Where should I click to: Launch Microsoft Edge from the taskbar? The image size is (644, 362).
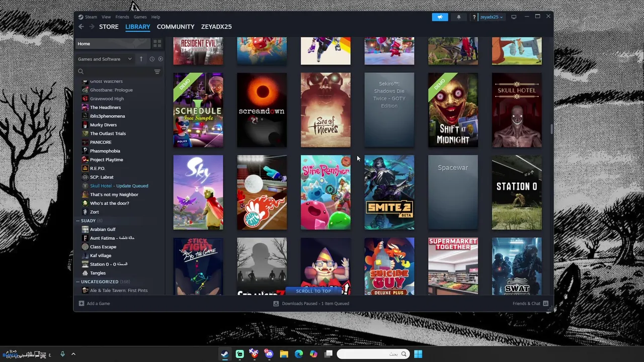299,354
